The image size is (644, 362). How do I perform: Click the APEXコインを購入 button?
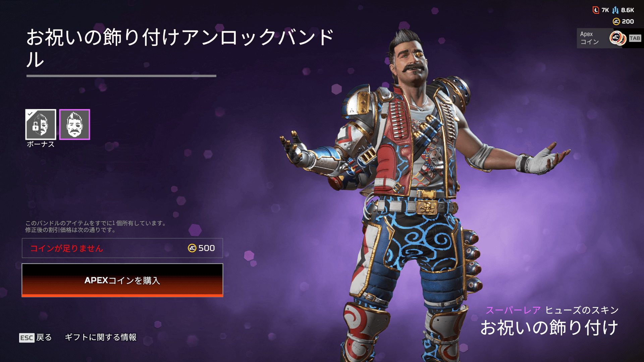122,280
